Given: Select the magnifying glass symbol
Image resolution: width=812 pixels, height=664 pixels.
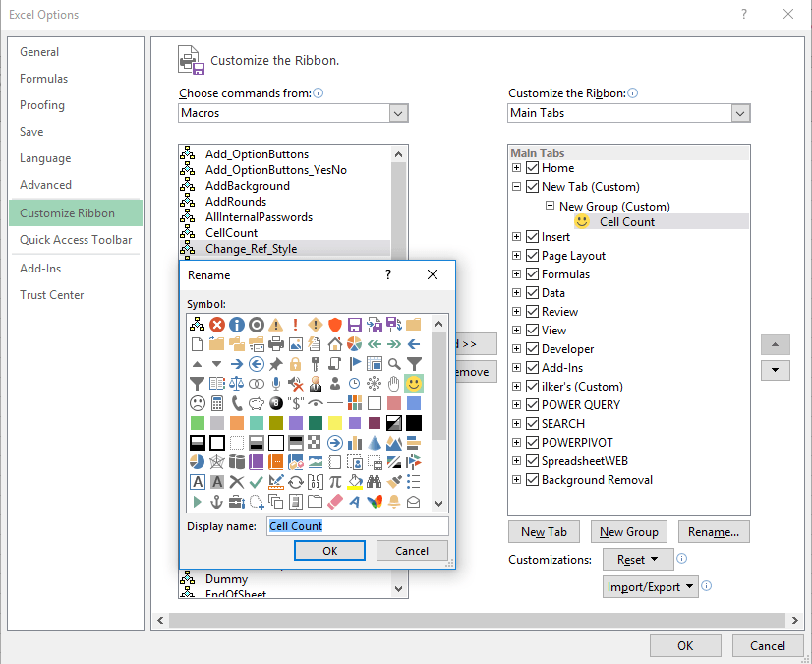Looking at the screenshot, I should tap(394, 365).
